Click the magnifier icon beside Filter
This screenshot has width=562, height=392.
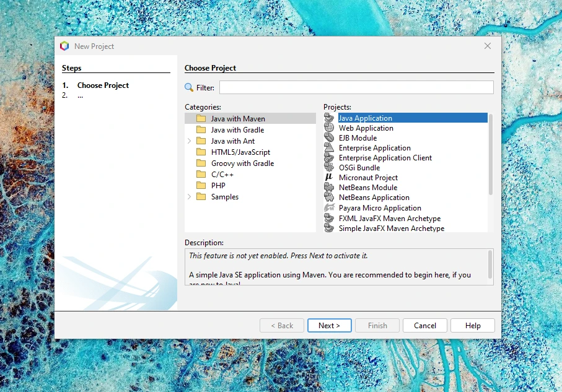[189, 87]
